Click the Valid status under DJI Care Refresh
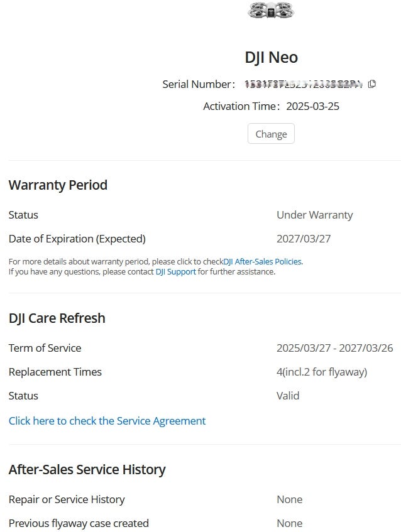 (288, 396)
